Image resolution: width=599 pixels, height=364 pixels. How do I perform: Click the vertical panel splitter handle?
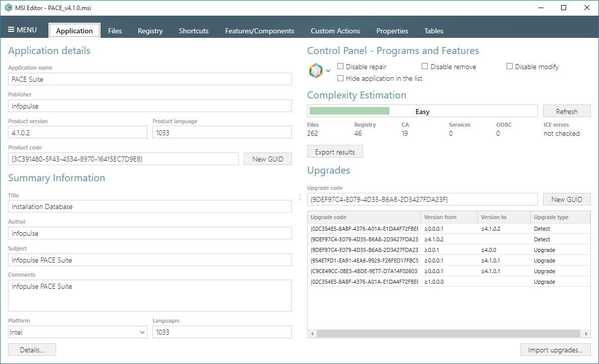299,197
